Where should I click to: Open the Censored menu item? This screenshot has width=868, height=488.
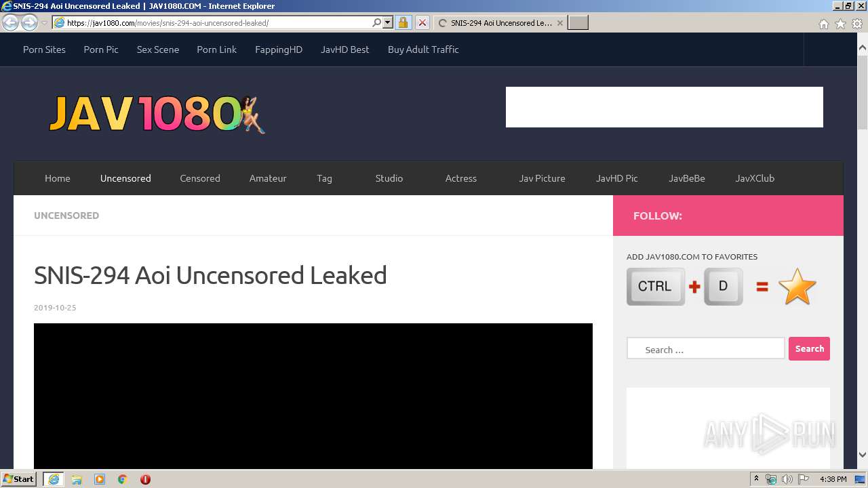click(200, 178)
